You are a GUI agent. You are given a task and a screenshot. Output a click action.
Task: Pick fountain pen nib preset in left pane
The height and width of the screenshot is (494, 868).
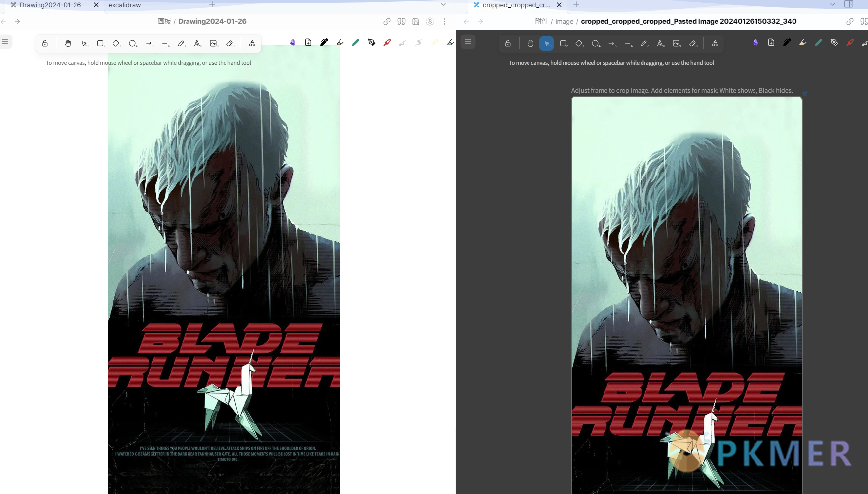[x=372, y=43]
